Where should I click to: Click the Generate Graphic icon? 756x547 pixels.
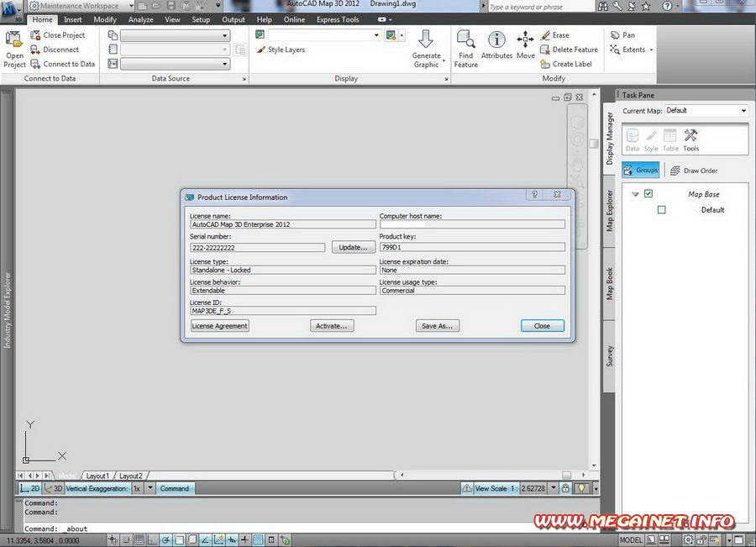point(426,50)
